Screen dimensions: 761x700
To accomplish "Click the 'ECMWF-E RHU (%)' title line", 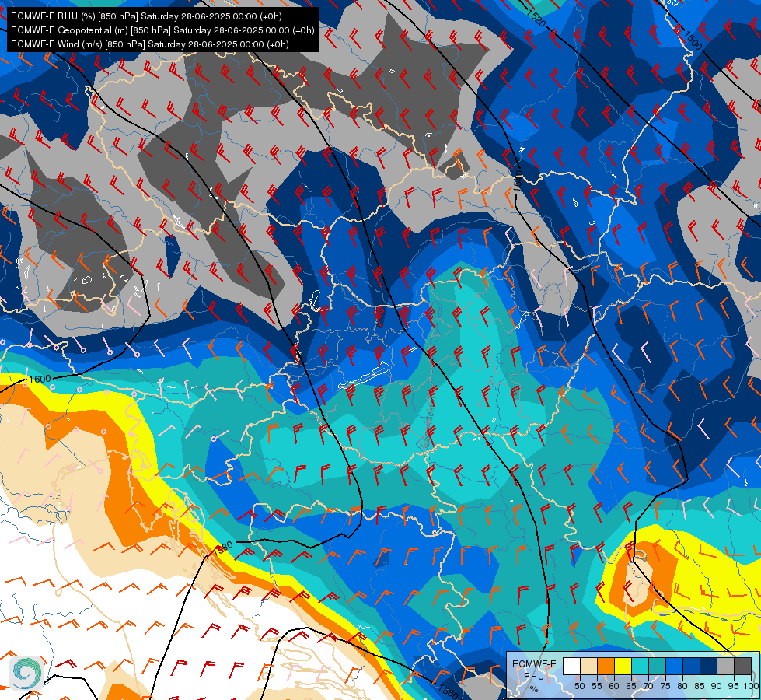I will point(146,16).
